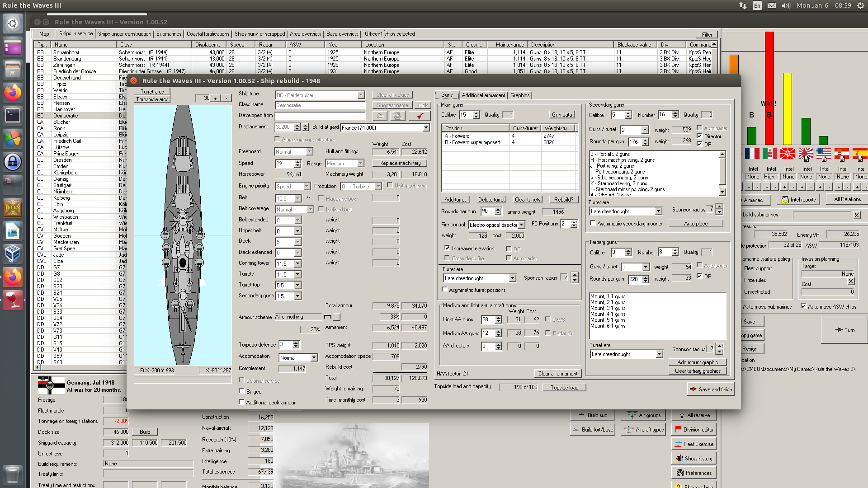
Task: Click the Fleet Exercise ship icon
Action: [x=678, y=444]
